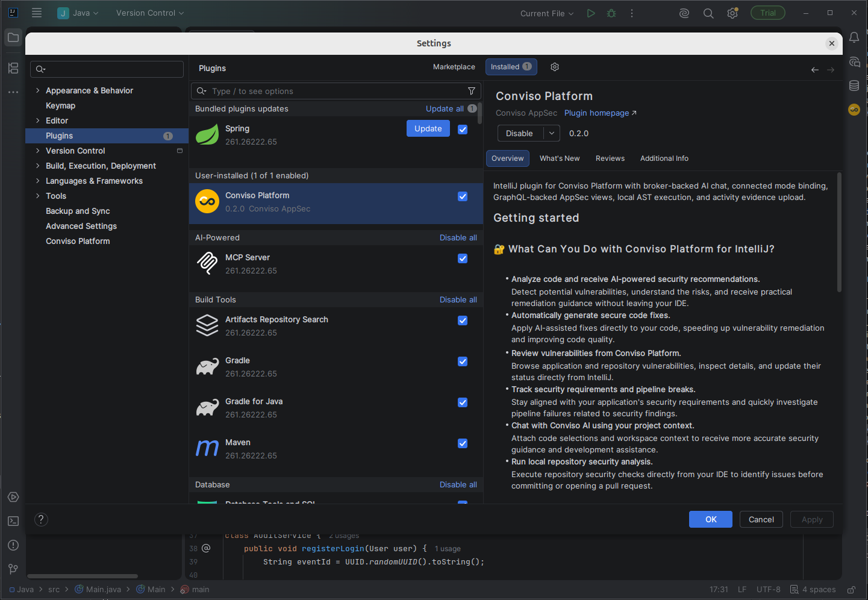Open the Reviews tab

click(x=610, y=158)
